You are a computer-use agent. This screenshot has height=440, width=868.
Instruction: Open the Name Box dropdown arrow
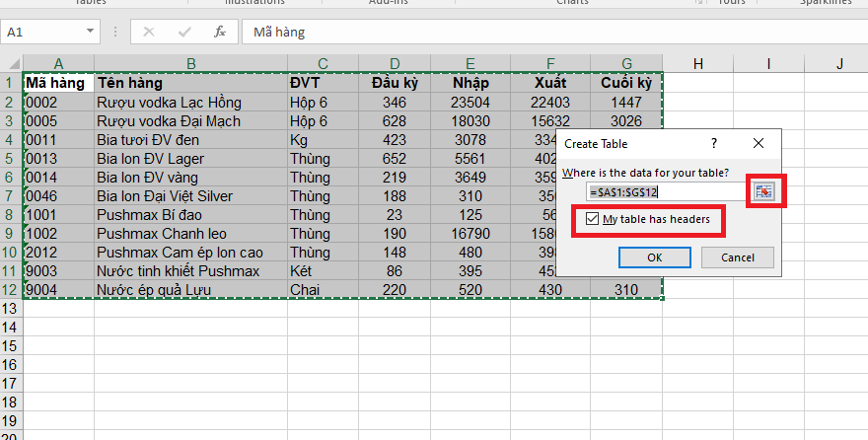90,32
